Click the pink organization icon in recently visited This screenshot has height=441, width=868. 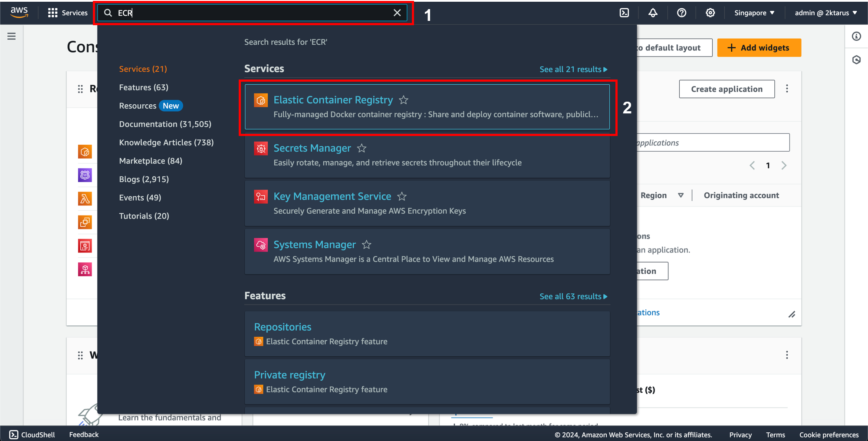coord(85,269)
